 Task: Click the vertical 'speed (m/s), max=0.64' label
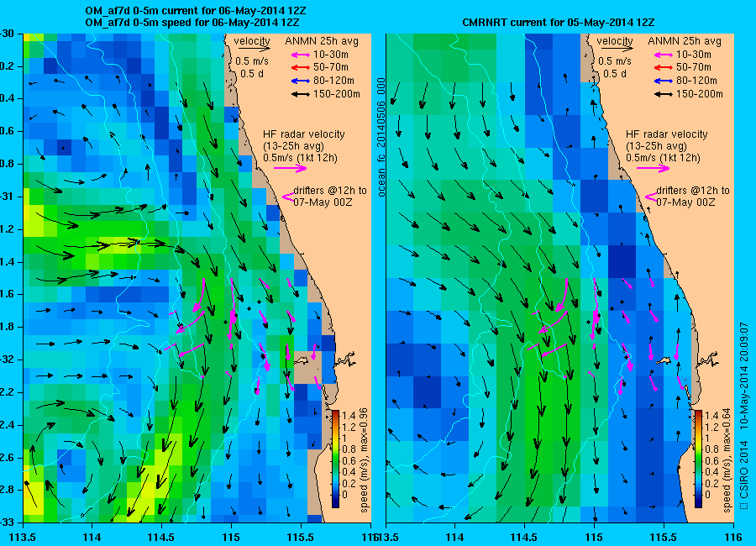727,460
